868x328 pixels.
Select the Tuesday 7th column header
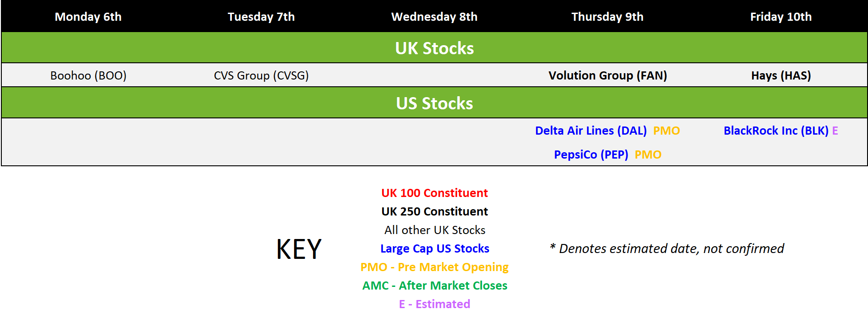(261, 17)
